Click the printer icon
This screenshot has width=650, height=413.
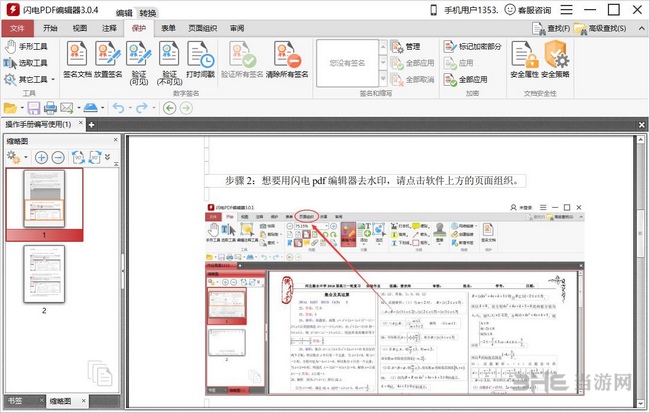(x=50, y=108)
